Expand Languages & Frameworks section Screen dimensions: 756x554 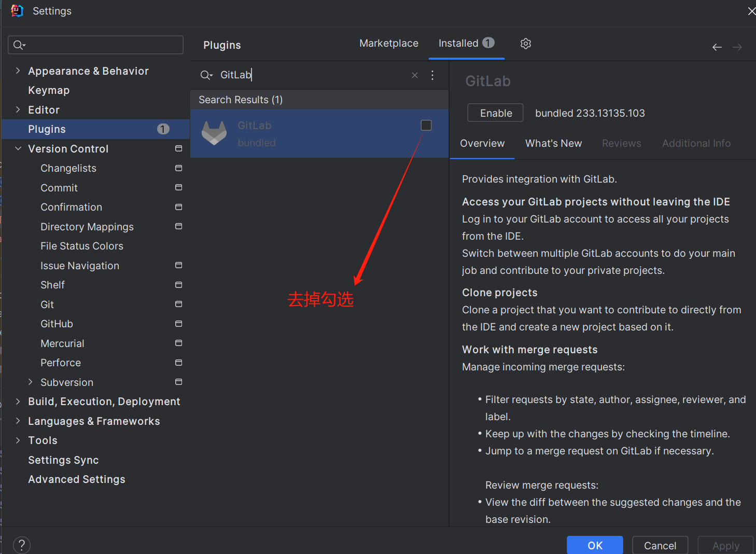click(18, 421)
